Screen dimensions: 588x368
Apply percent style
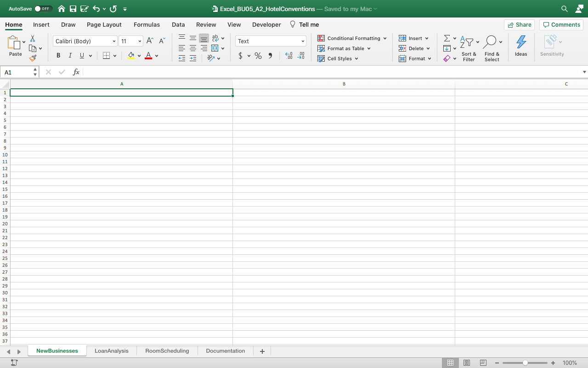(258, 56)
